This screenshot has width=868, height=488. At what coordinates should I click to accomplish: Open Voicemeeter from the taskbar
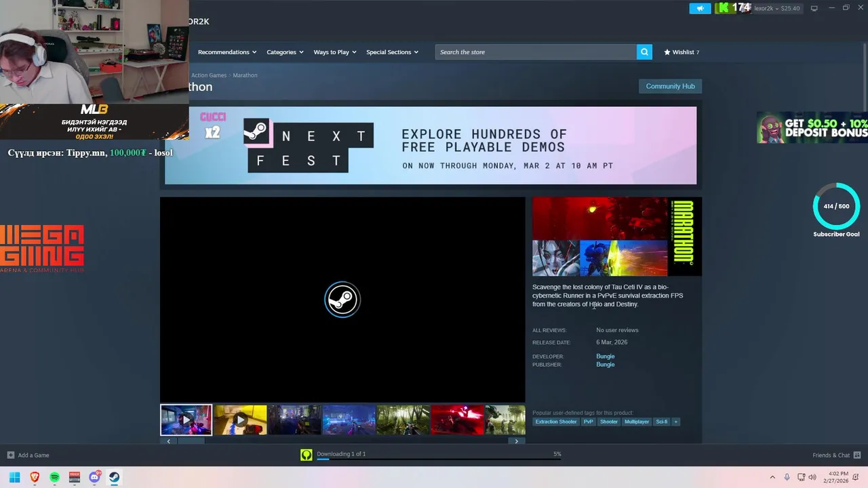coord(75,477)
